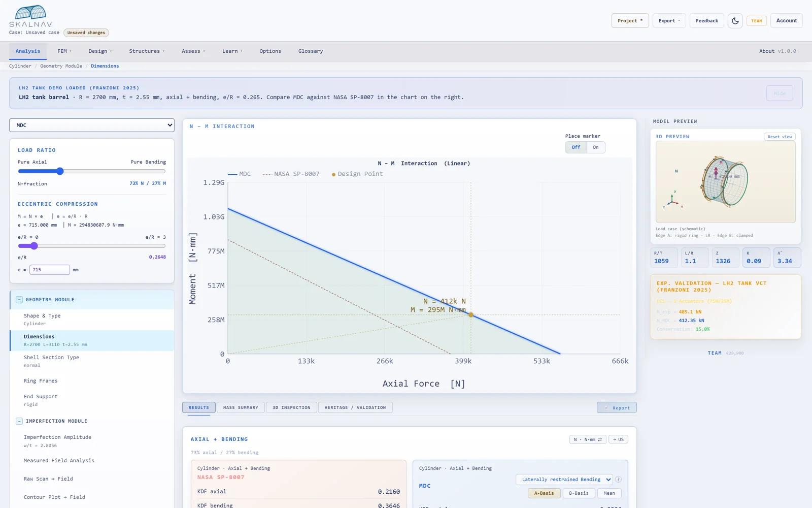Image resolution: width=812 pixels, height=508 pixels.
Task: Click the TEAM plan badge
Action: [757, 21]
